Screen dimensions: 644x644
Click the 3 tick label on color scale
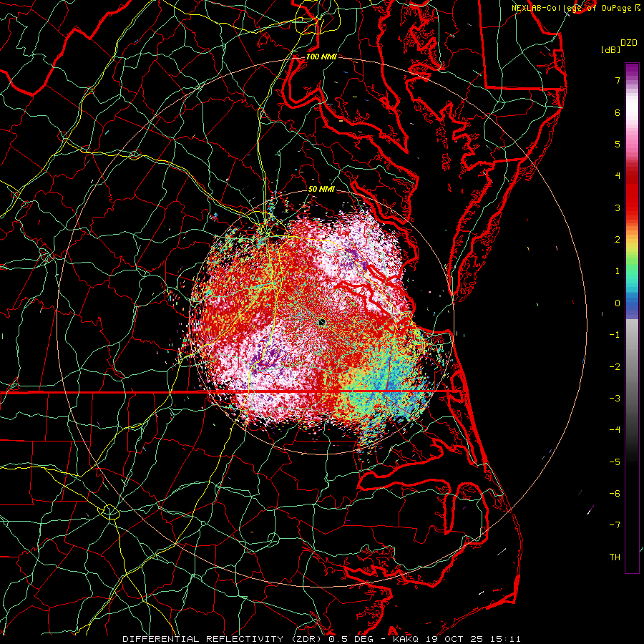pos(618,208)
